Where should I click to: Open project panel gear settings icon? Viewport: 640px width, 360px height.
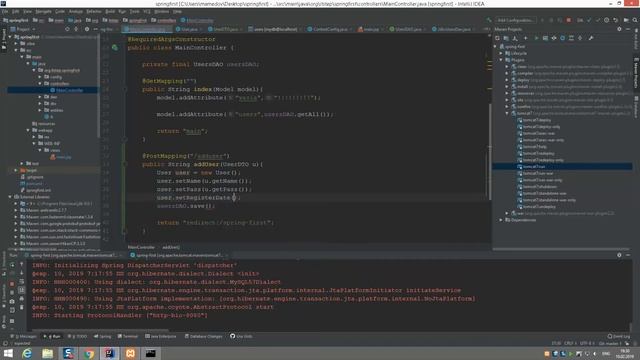(x=87, y=29)
